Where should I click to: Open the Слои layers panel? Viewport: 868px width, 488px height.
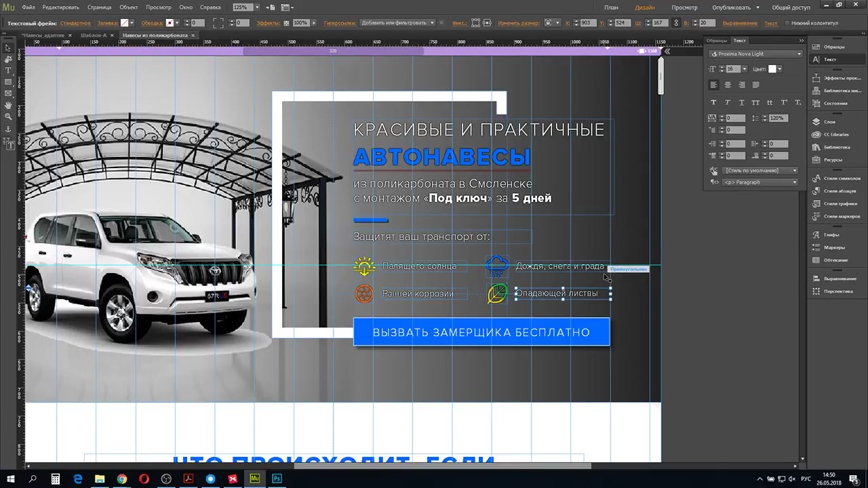pyautogui.click(x=829, y=122)
